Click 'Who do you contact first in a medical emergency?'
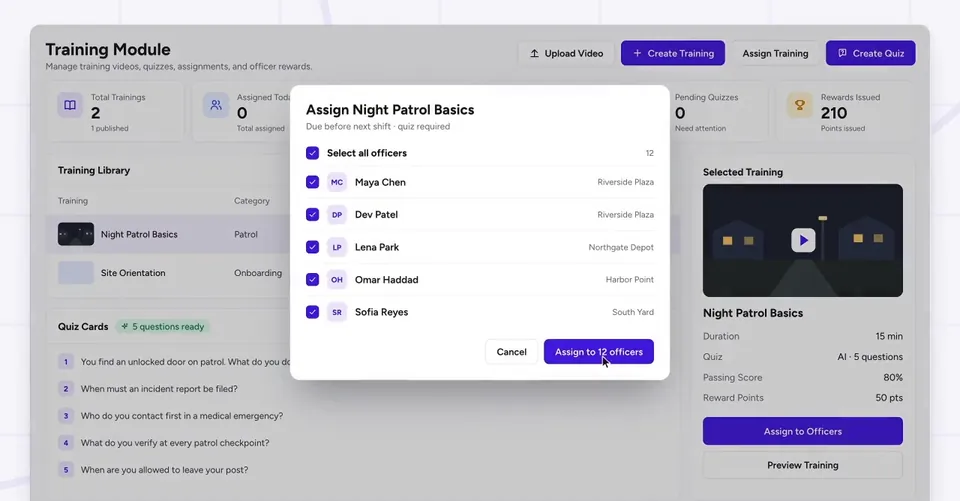 coord(182,415)
